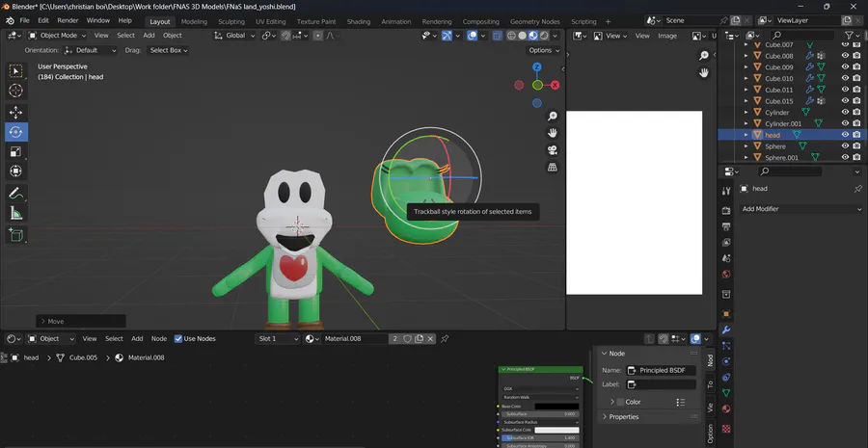Open the Physics properties tab icon
The width and height of the screenshot is (868, 448).
click(726, 361)
